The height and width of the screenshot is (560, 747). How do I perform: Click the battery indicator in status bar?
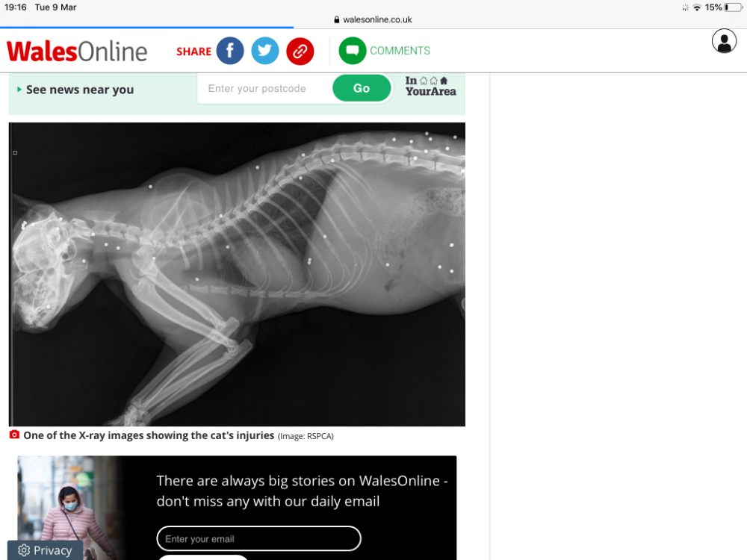click(734, 7)
